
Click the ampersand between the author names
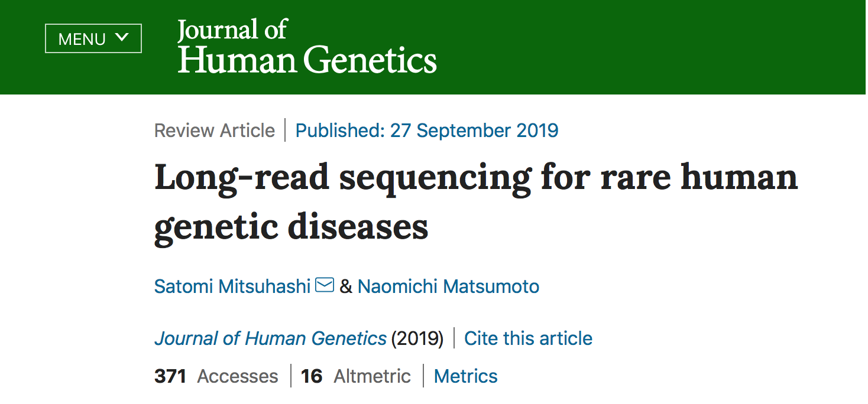coord(346,286)
